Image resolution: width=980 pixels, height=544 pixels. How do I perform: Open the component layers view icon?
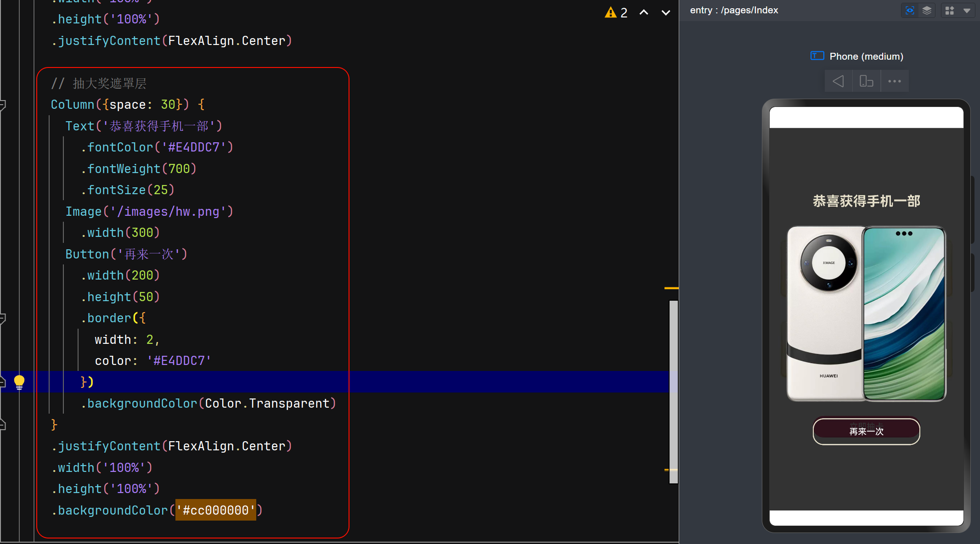point(927,10)
